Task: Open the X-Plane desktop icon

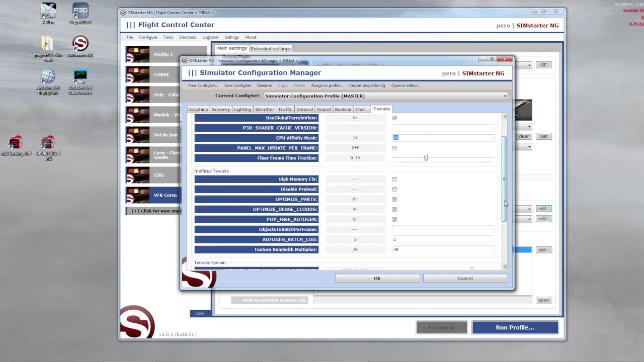Action: tap(48, 13)
